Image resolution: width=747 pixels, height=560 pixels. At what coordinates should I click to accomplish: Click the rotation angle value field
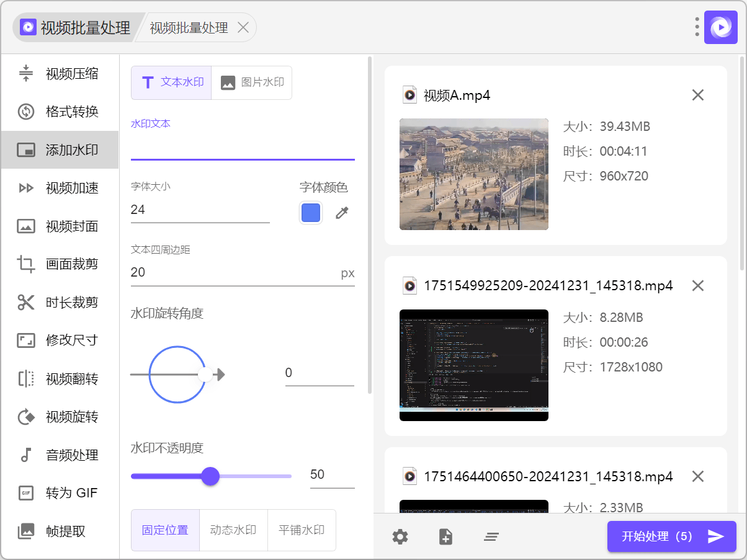pos(320,373)
